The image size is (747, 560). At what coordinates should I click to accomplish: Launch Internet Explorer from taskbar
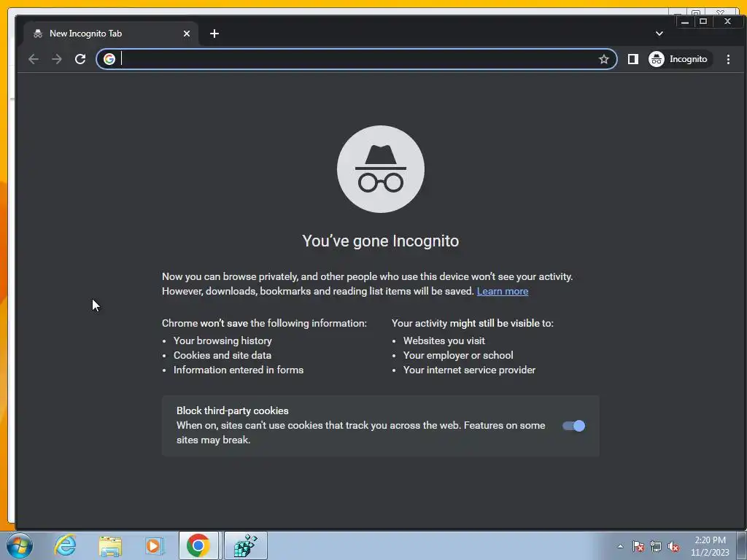[x=65, y=545]
